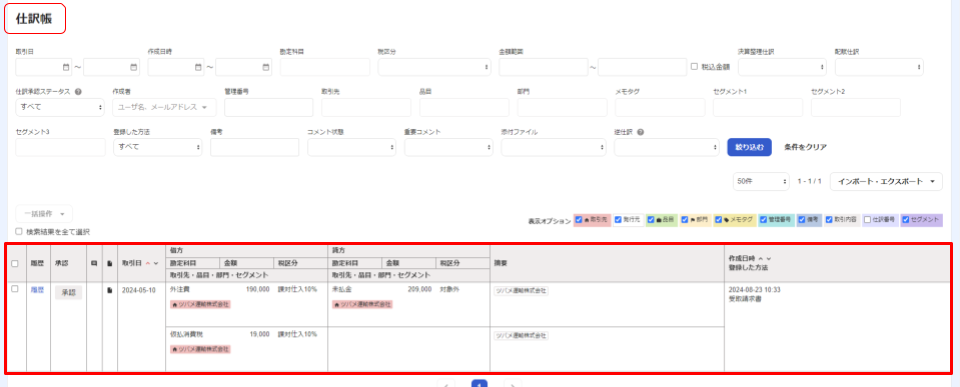Click in 勘定科目 filter input
The width and height of the screenshot is (960, 387).
[x=324, y=67]
